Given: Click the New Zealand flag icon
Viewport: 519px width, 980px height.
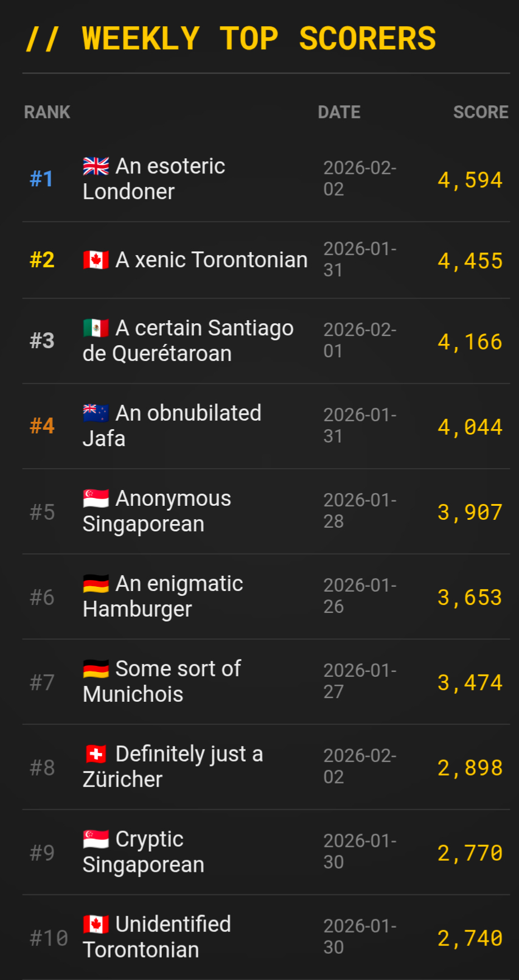Looking at the screenshot, I should (x=96, y=413).
